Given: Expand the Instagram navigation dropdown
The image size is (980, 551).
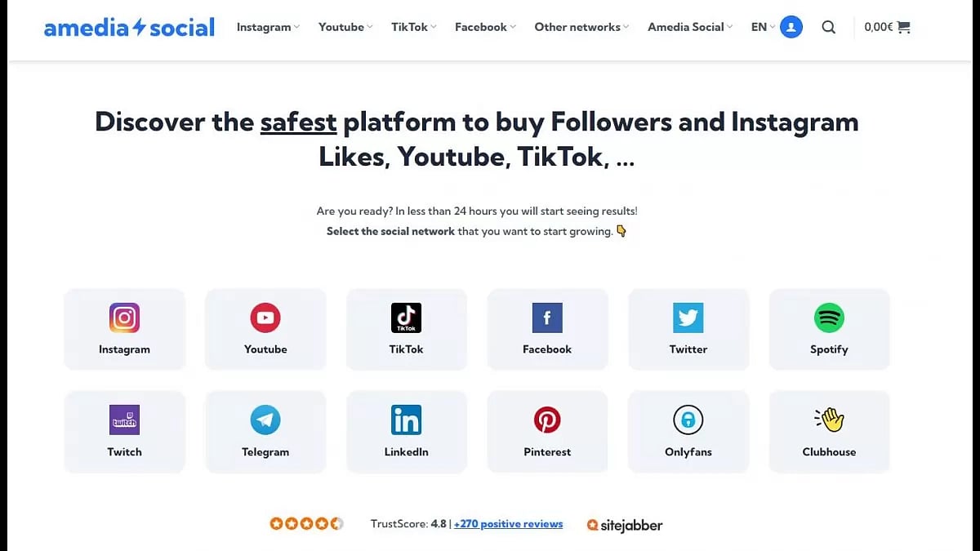Looking at the screenshot, I should (268, 27).
